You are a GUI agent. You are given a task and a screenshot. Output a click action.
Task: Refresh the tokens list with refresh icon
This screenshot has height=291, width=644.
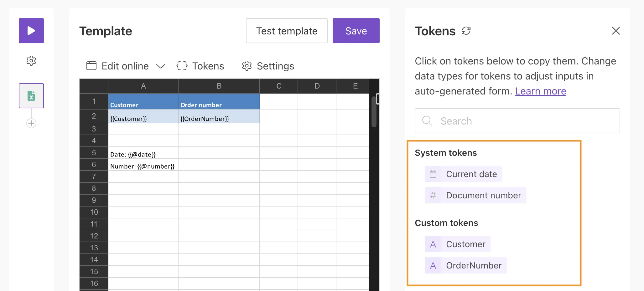[x=466, y=31]
